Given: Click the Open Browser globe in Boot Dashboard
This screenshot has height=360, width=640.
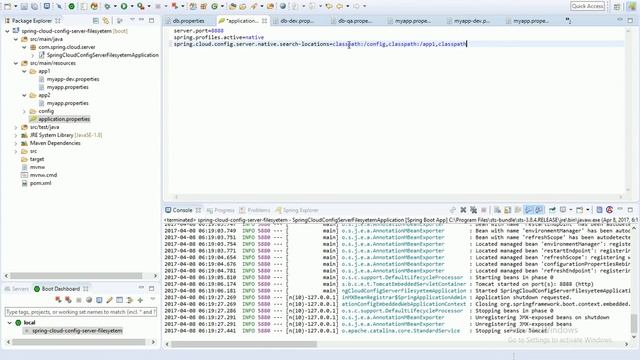Looking at the screenshot, I should click(89, 300).
